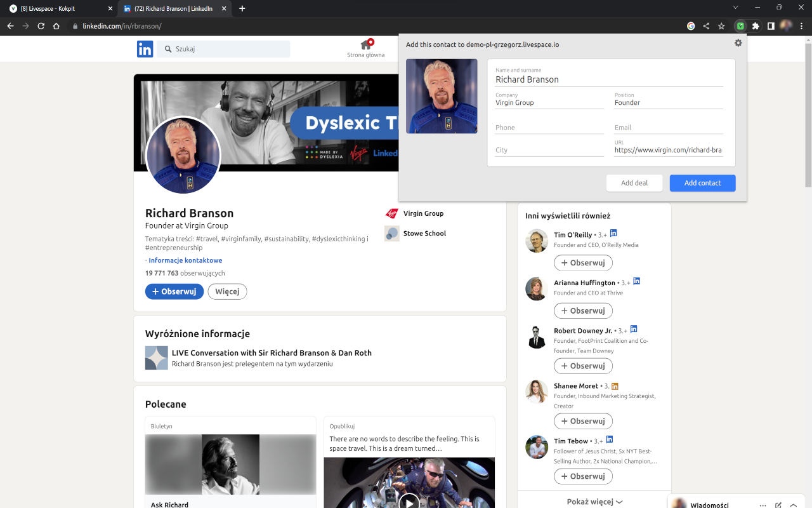812x508 pixels.
Task: Open Tim O'Reilly profile name
Action: click(x=573, y=235)
